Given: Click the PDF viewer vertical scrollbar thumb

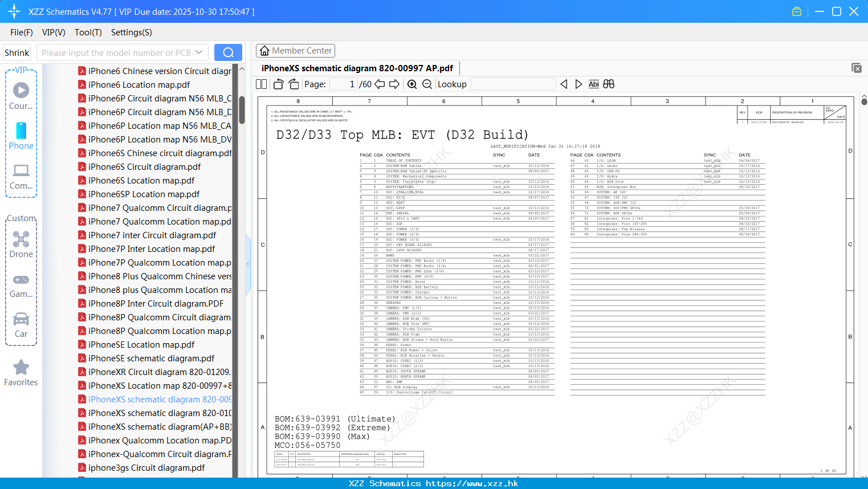Looking at the screenshot, I should point(864,101).
